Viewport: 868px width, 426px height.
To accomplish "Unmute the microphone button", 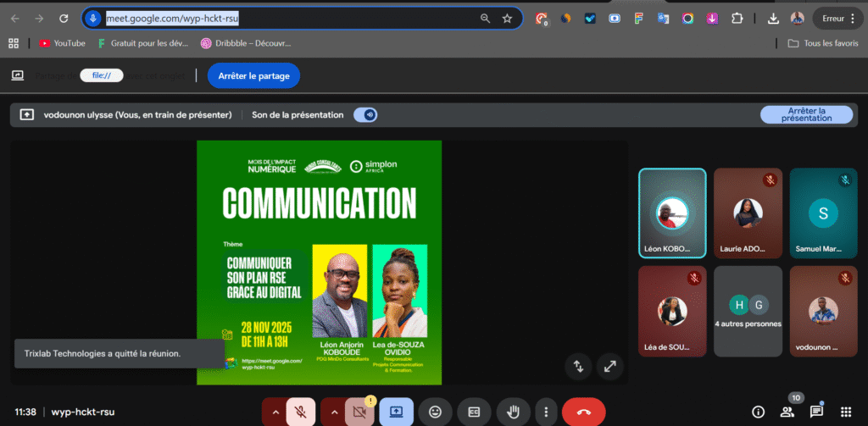I will (x=301, y=412).
